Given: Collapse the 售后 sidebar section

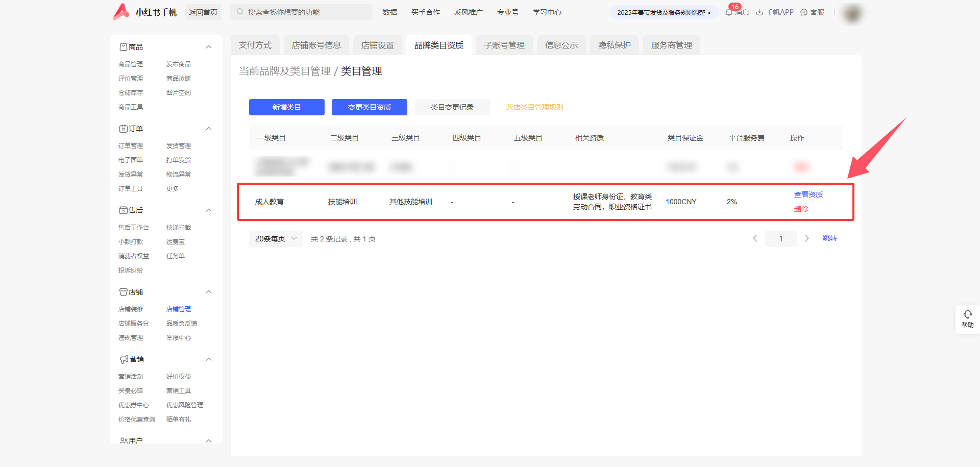Looking at the screenshot, I should point(209,210).
